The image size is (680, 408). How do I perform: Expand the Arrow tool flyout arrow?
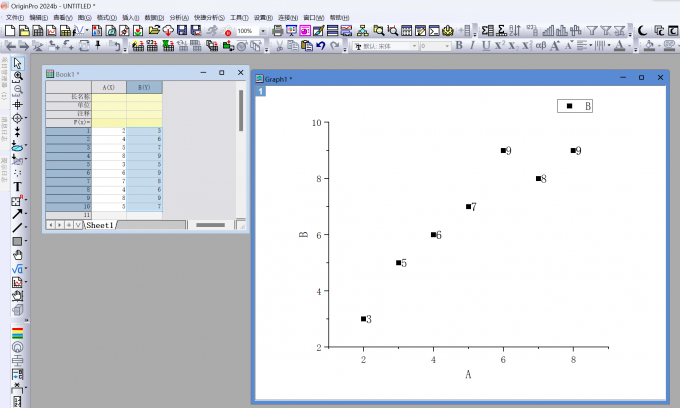[26, 214]
